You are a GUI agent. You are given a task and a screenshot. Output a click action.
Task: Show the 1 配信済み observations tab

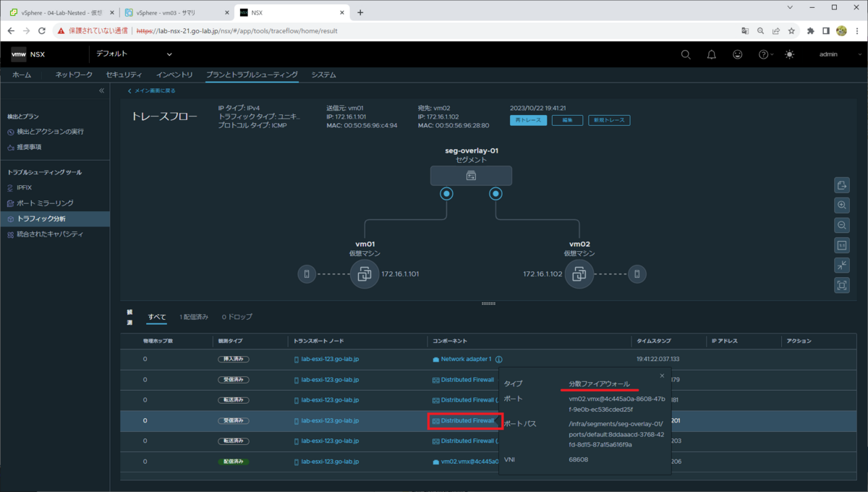click(x=194, y=317)
